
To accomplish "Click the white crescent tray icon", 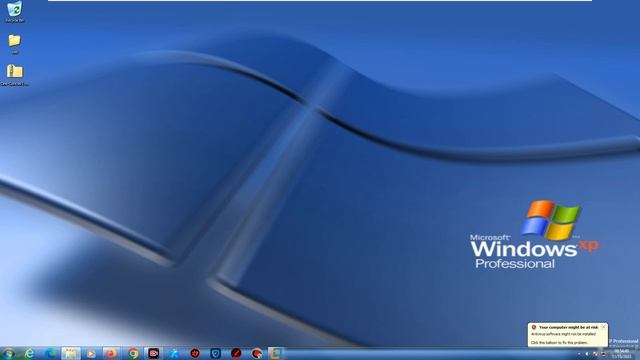I will coord(587,353).
